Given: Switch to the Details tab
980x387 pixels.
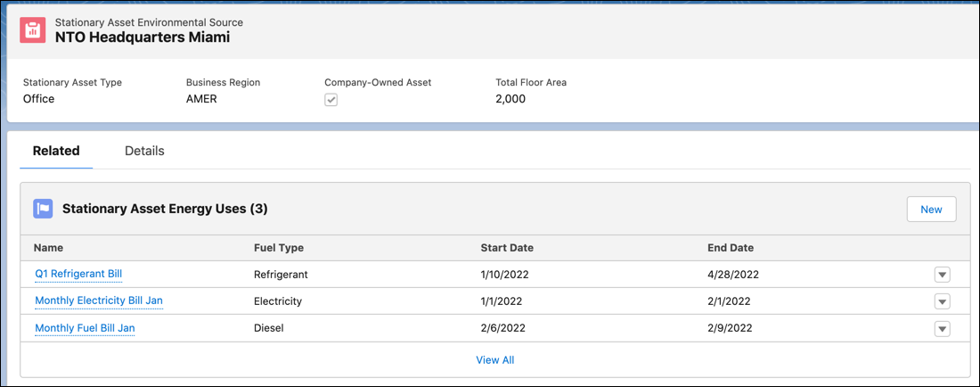Looking at the screenshot, I should 144,151.
